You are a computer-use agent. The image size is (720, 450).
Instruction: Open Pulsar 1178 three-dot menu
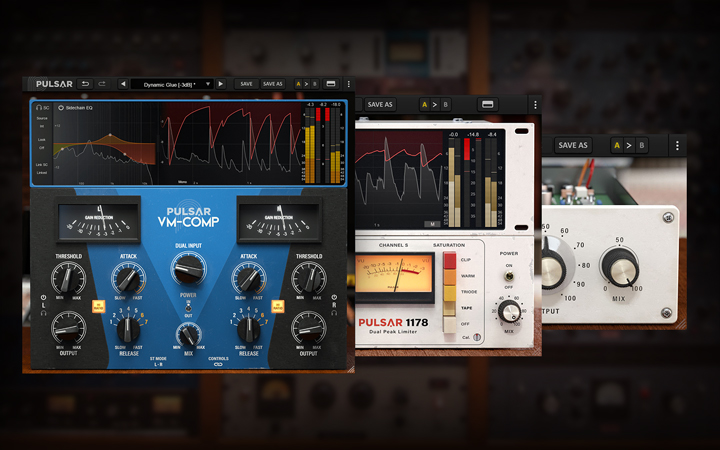click(535, 105)
